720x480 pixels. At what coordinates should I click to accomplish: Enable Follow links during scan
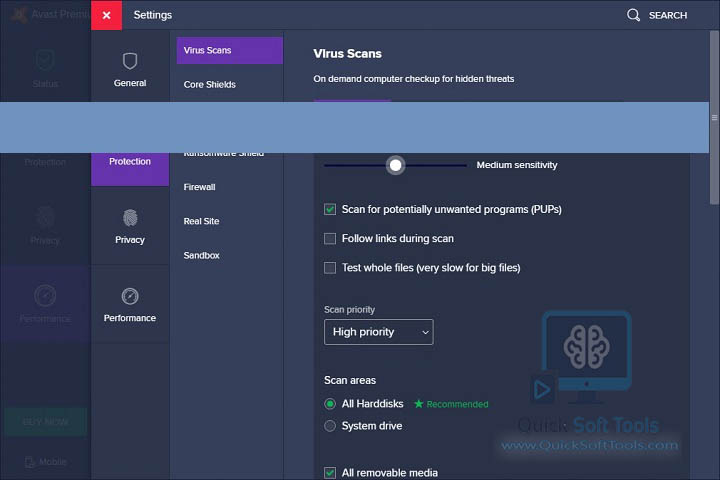point(330,239)
